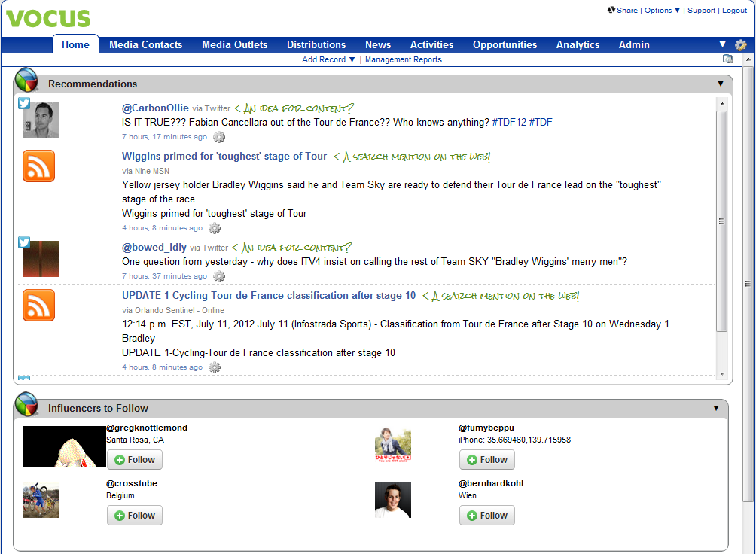Click Recommendations scrollbar up arrow
The image size is (756, 554).
722,104
